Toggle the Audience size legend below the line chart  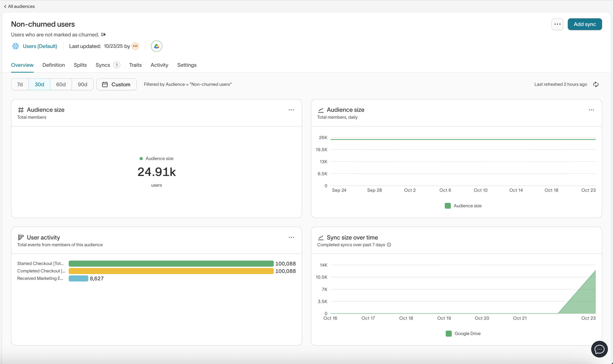click(467, 206)
